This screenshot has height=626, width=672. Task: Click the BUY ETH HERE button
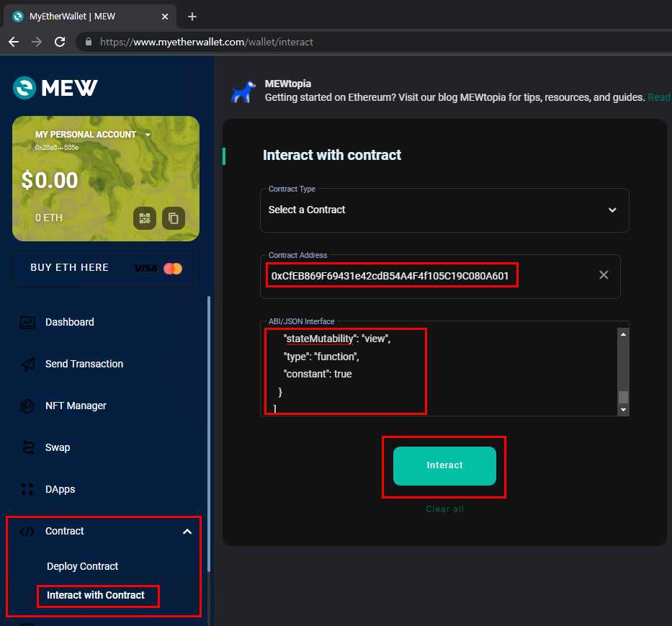point(106,269)
